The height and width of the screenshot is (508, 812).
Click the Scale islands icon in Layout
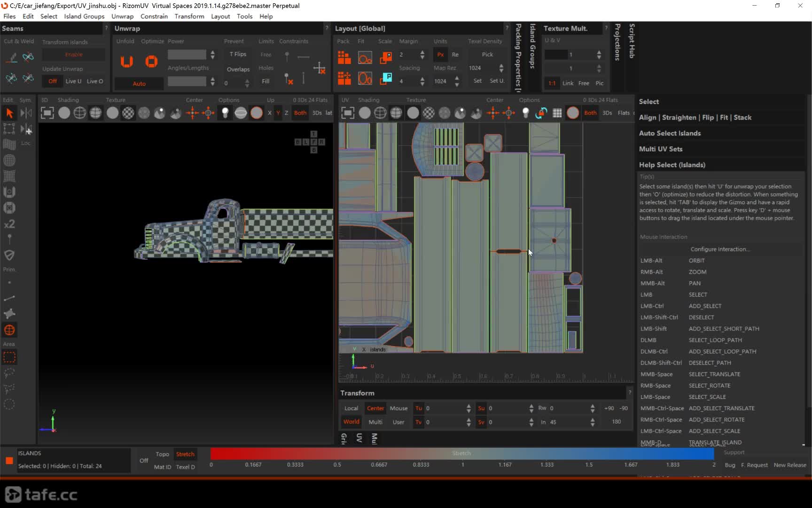386,57
